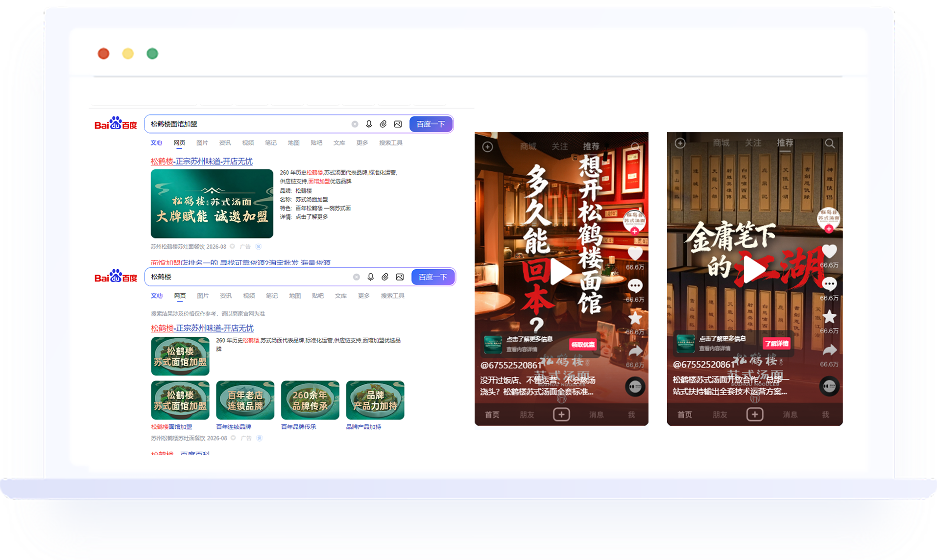Switch to 资讯 tab in top results
The height and width of the screenshot is (560, 937).
(x=225, y=143)
